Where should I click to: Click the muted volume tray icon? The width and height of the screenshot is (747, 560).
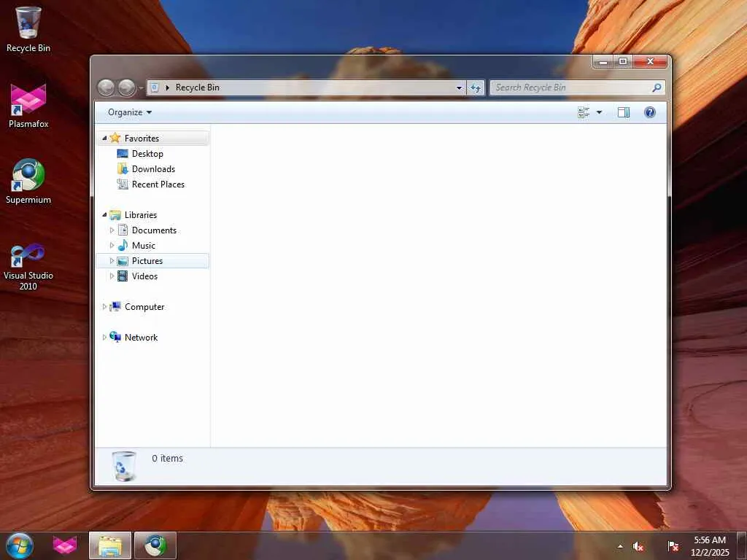click(x=638, y=546)
